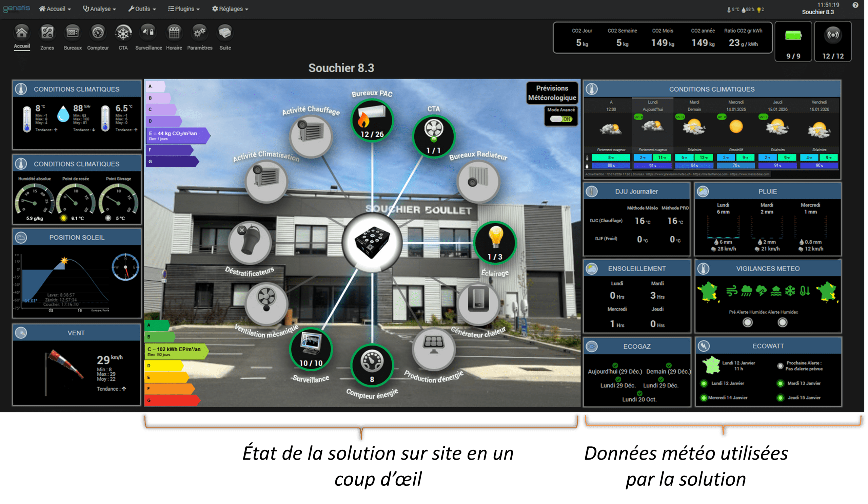Open the Générateur chaleur circle
This screenshot has width=868, height=504.
tap(478, 304)
